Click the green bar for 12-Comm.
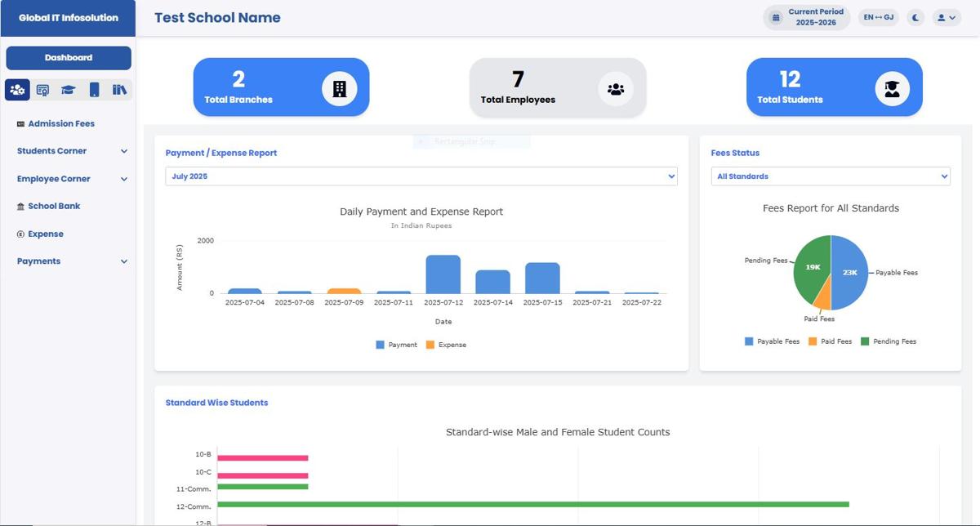The image size is (980, 526). (533, 505)
